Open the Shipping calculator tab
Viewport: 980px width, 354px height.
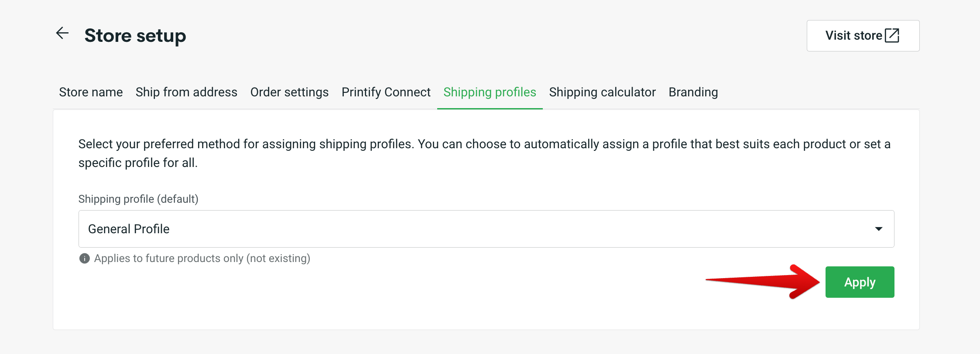click(x=603, y=92)
